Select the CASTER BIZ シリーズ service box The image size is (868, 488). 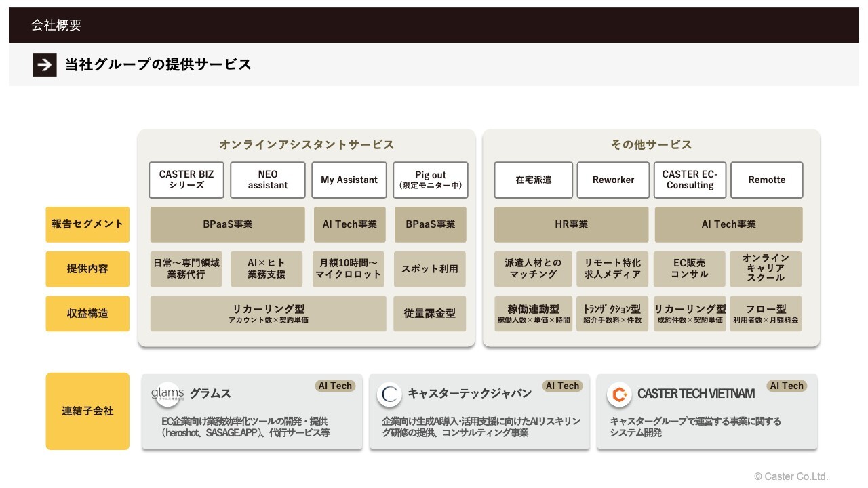(x=186, y=180)
